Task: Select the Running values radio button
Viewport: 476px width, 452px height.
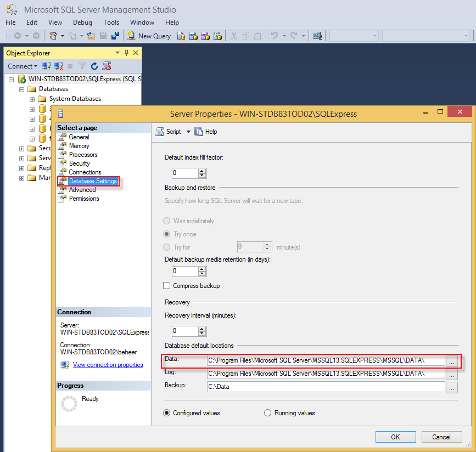Action: coord(267,413)
